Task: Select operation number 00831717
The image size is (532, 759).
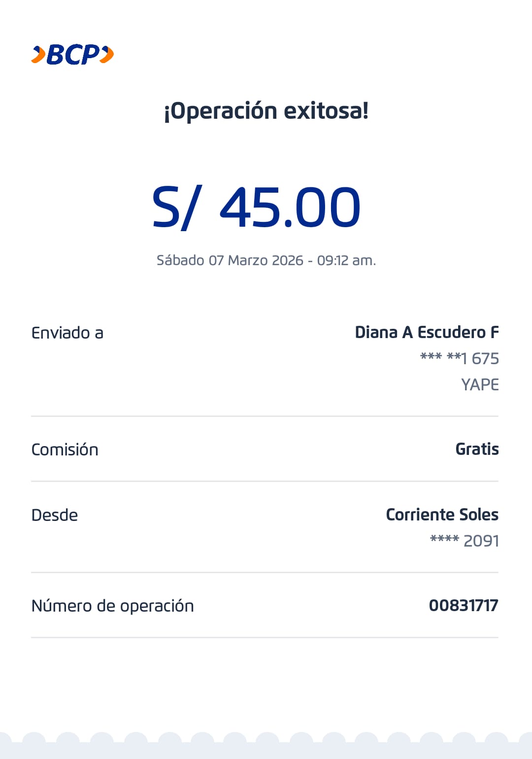Action: click(x=464, y=605)
